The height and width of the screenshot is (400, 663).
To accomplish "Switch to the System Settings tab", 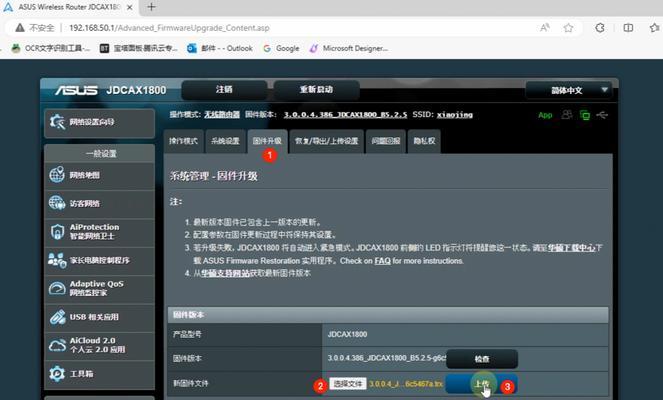I will (x=225, y=141).
